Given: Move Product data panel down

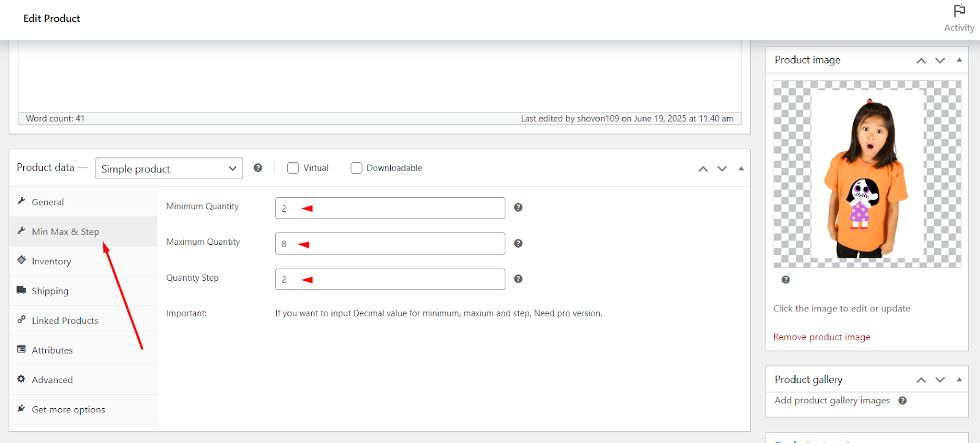Looking at the screenshot, I should [x=722, y=169].
